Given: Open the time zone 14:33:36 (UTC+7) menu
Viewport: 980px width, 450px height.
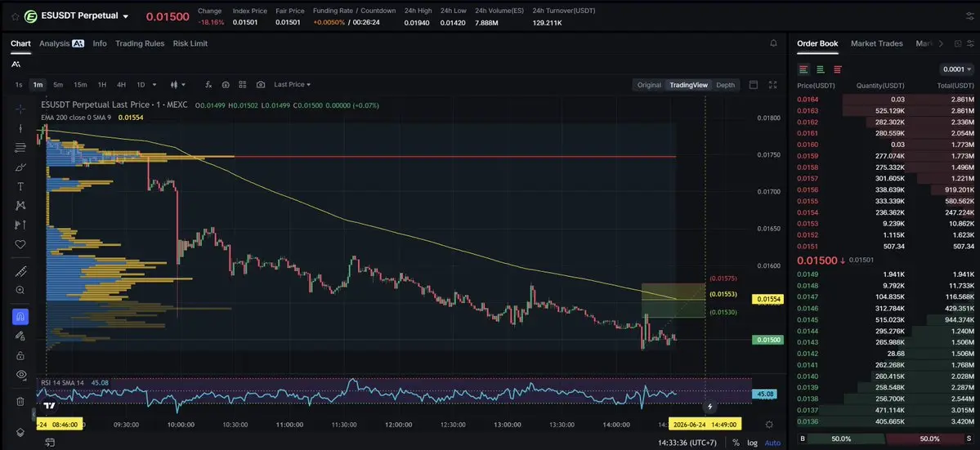Looking at the screenshot, I should coord(687,443).
